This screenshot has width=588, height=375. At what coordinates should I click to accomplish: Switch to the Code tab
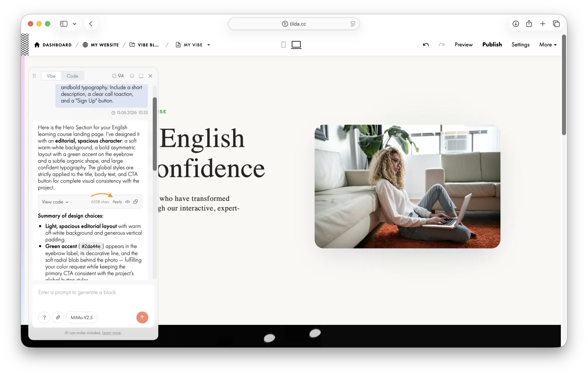(x=72, y=76)
